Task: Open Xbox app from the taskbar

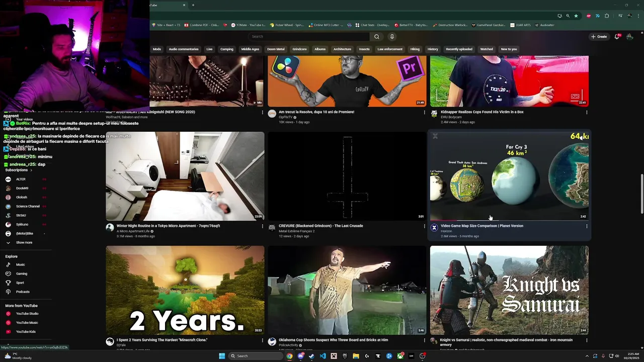Action: click(x=400, y=356)
